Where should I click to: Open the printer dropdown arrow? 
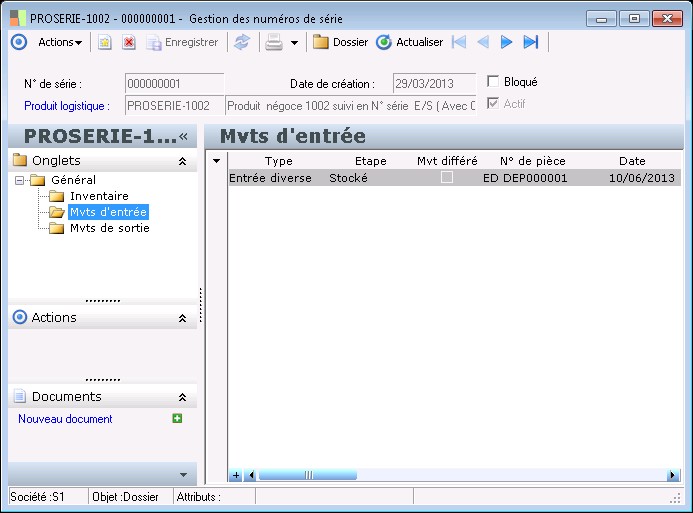coord(294,43)
